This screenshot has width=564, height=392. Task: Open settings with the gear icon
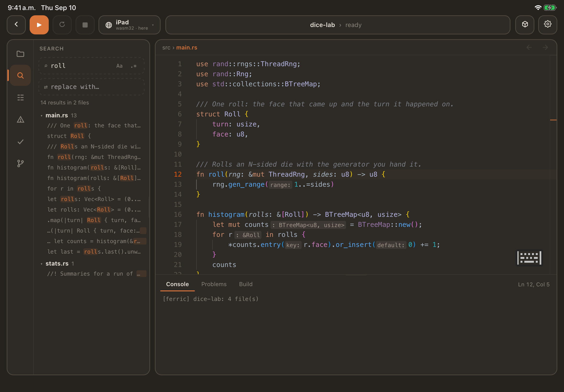click(x=548, y=25)
